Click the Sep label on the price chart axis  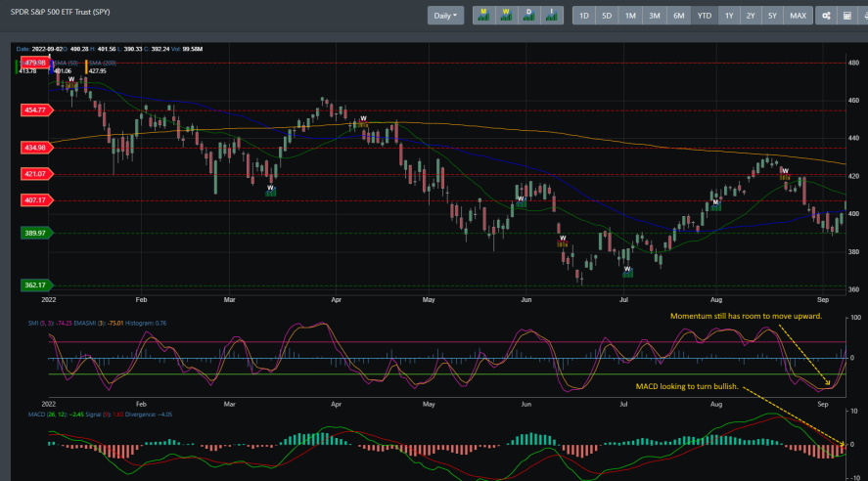click(x=823, y=300)
